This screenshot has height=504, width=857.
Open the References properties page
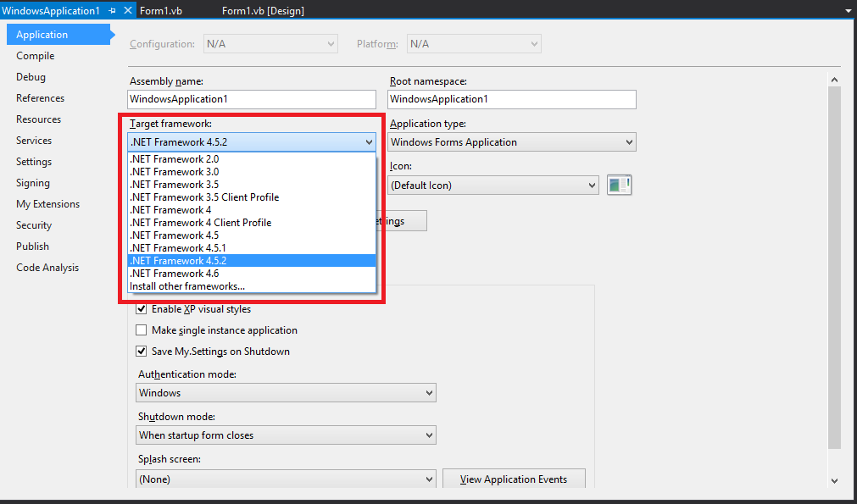40,98
